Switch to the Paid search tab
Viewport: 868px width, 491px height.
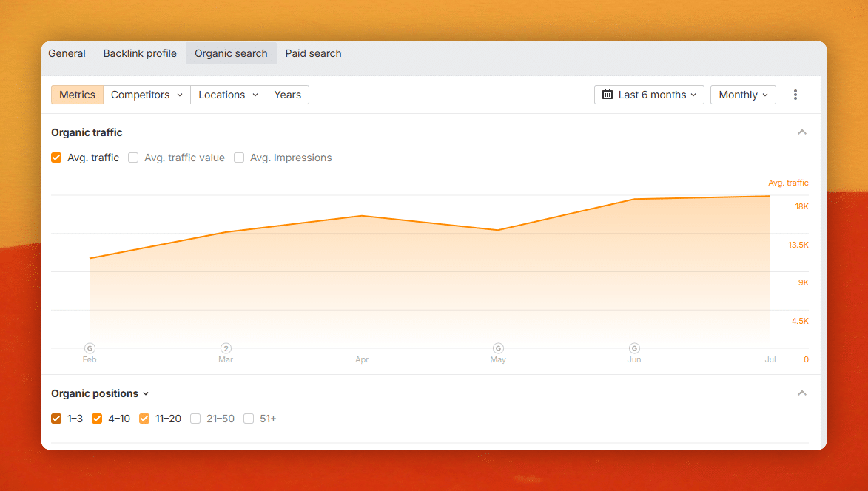pos(313,54)
